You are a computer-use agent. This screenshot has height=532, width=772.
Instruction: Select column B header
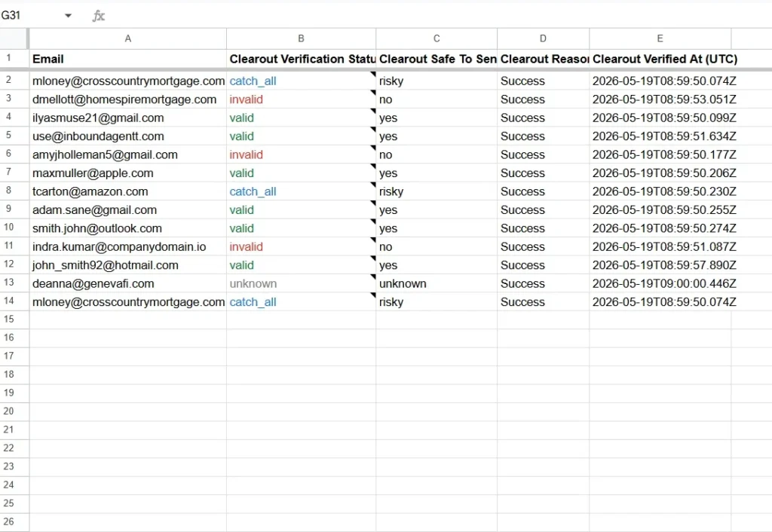pyautogui.click(x=302, y=38)
